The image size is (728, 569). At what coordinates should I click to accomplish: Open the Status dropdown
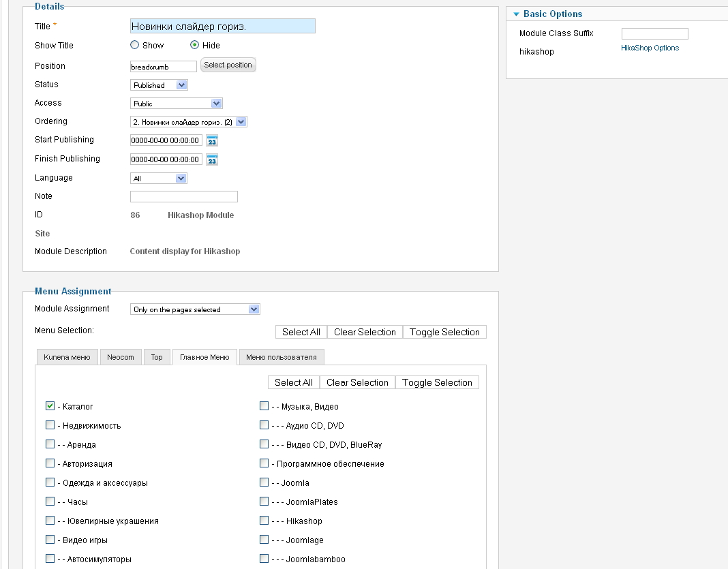tap(159, 85)
